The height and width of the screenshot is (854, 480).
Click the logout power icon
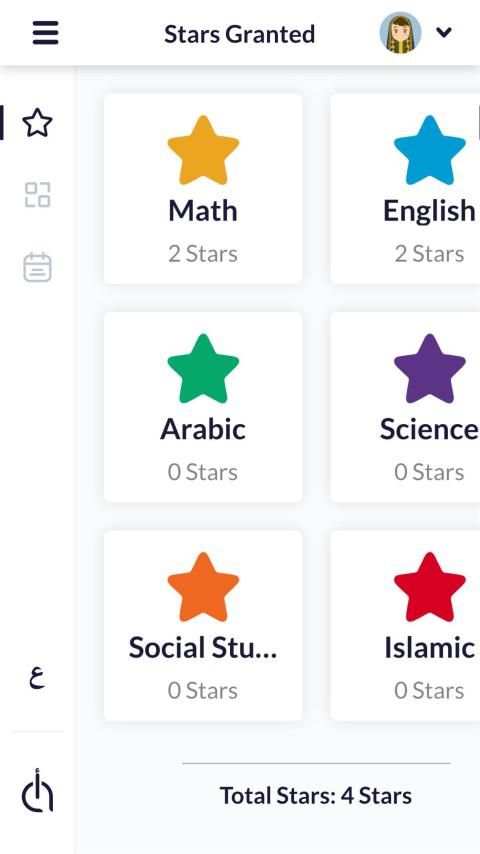click(x=37, y=790)
